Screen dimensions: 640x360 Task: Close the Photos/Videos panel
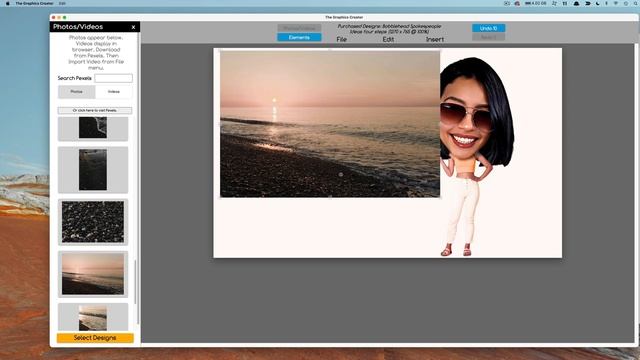point(133,27)
